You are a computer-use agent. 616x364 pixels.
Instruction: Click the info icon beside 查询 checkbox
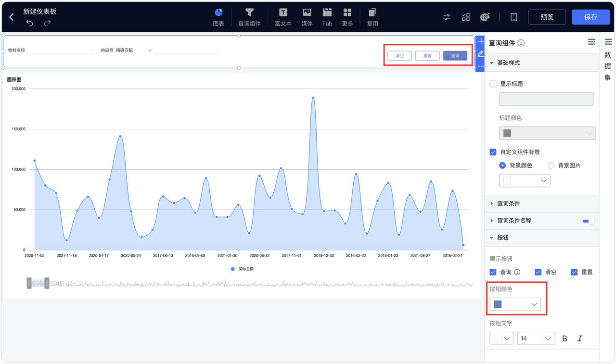click(517, 272)
